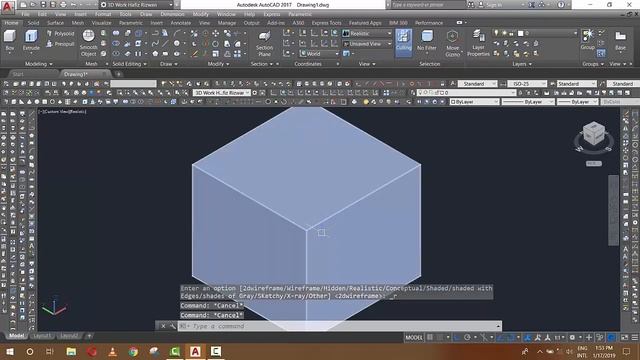Select the Move Gizmo tool
This screenshot has height=360, width=640.
tap(452, 43)
